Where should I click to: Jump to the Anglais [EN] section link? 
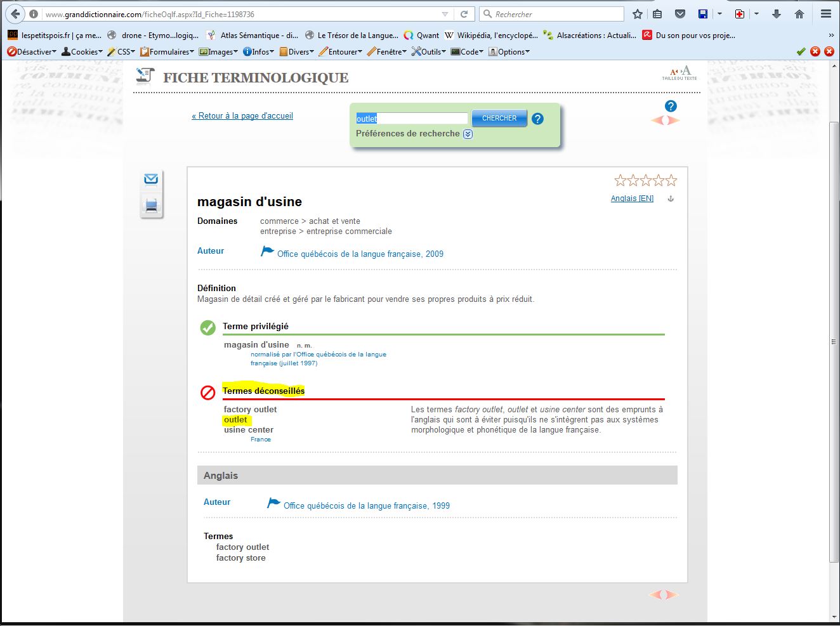(x=632, y=199)
